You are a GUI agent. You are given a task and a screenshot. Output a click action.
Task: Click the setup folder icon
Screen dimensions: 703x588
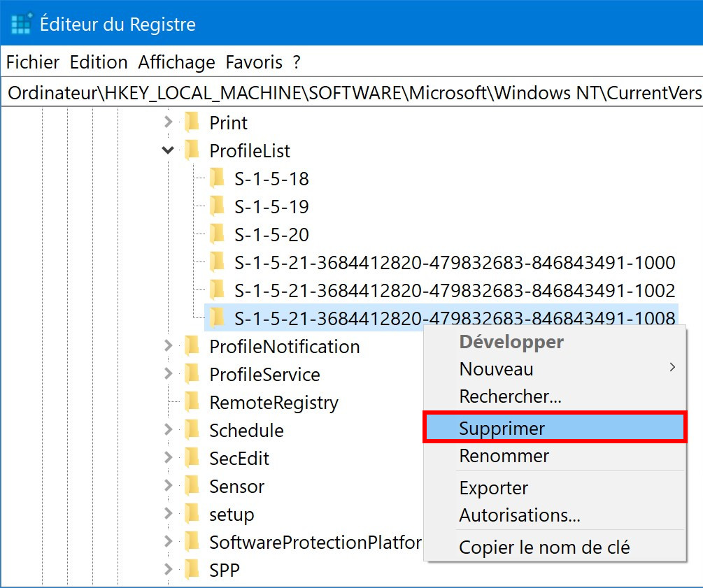coord(192,514)
